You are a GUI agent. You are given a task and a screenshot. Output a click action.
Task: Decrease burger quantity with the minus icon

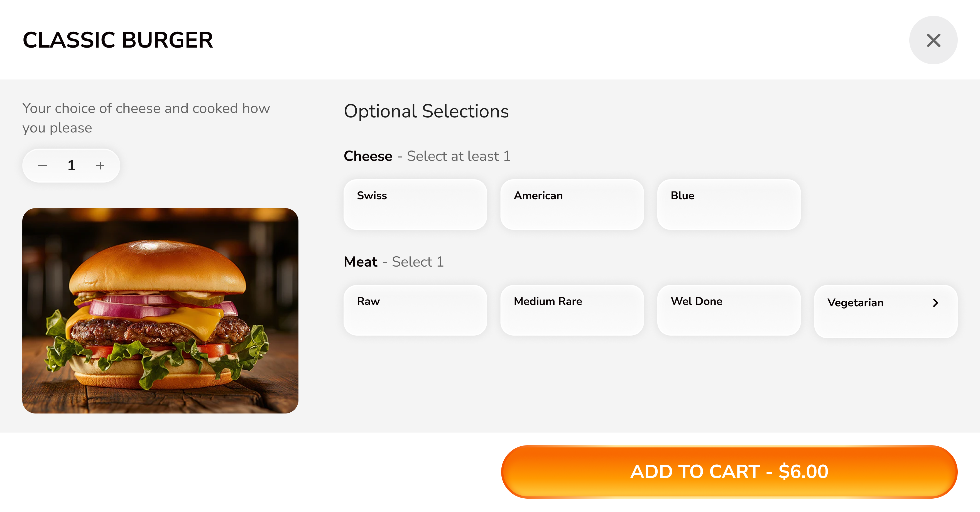(x=43, y=165)
